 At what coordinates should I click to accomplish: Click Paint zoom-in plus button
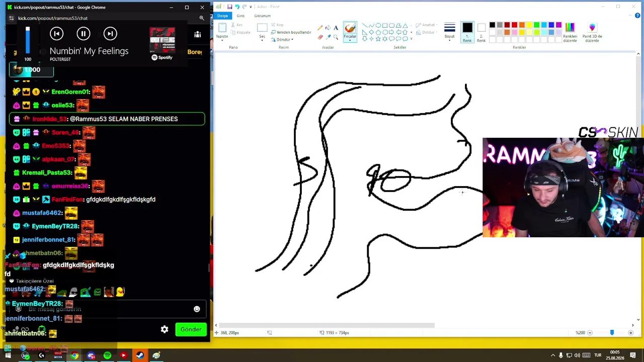630,333
